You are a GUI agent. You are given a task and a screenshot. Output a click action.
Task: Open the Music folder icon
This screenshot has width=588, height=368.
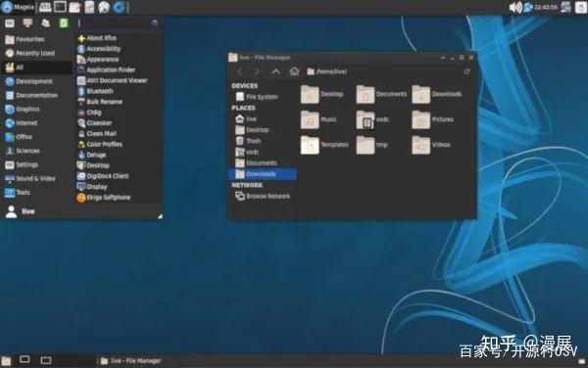[x=310, y=119]
